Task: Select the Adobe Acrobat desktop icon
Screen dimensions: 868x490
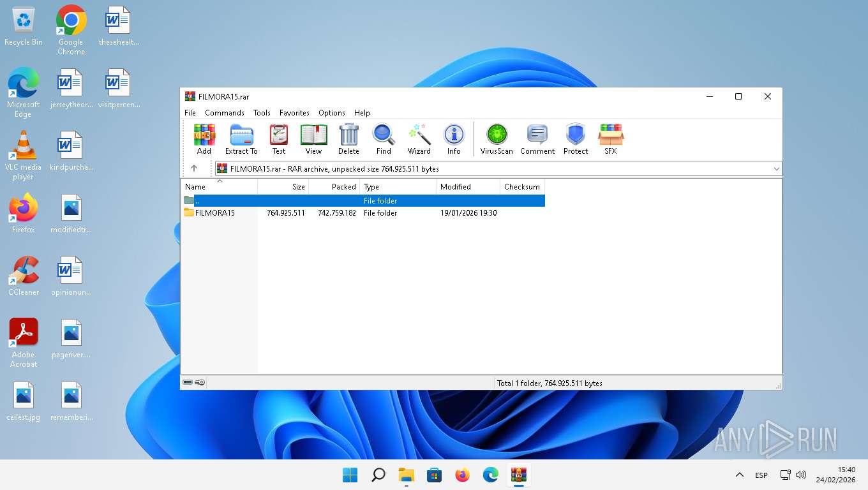Action: (x=24, y=343)
